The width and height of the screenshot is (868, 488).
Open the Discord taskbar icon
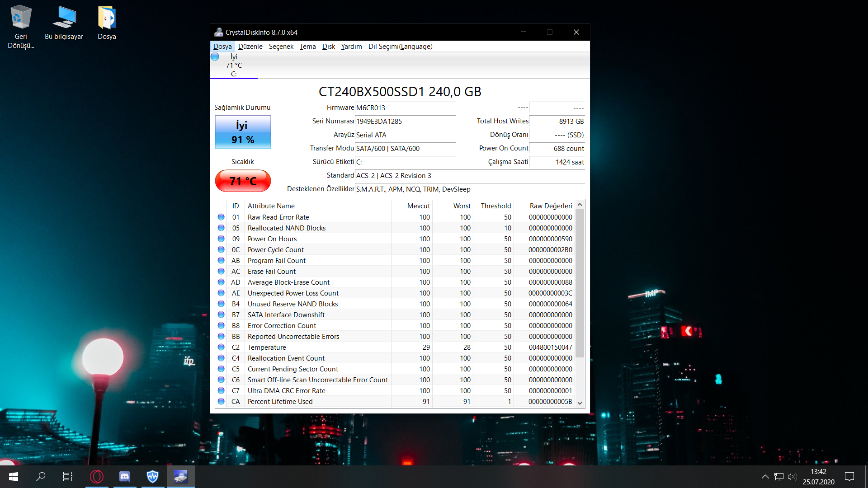pos(125,477)
